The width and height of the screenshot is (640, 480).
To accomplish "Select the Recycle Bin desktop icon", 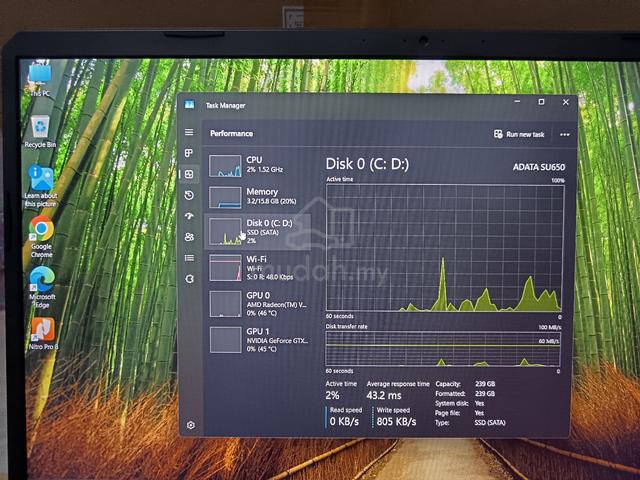I will [x=40, y=131].
